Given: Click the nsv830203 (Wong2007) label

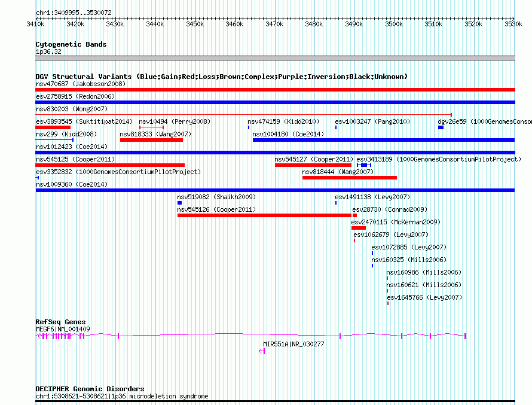Looking at the screenshot, I should (x=72, y=109).
